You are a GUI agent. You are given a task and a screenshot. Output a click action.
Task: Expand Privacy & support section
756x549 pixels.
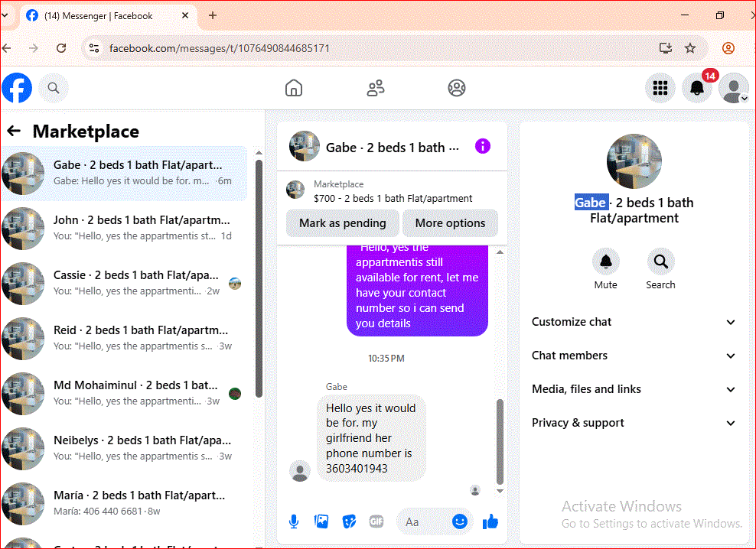[634, 423]
